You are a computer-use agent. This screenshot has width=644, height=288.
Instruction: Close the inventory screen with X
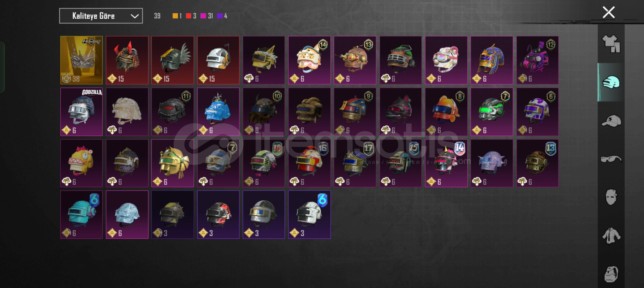coord(609,12)
